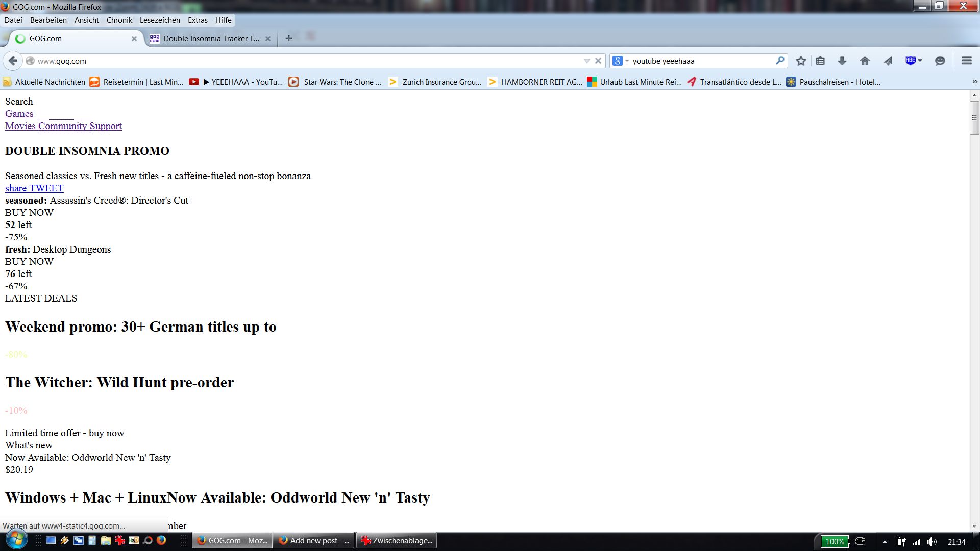Open the Chronik menu
Screen dimensions: 980x551
point(119,20)
